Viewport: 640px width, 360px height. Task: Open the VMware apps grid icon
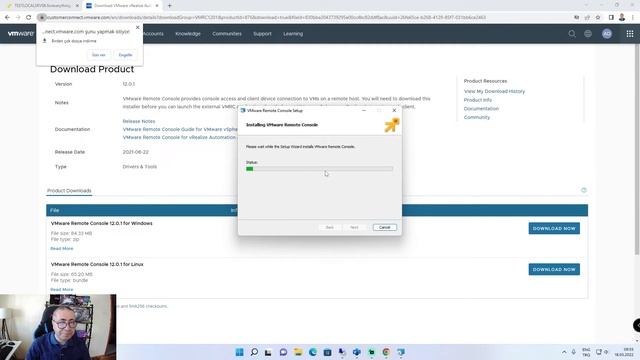[x=630, y=34]
